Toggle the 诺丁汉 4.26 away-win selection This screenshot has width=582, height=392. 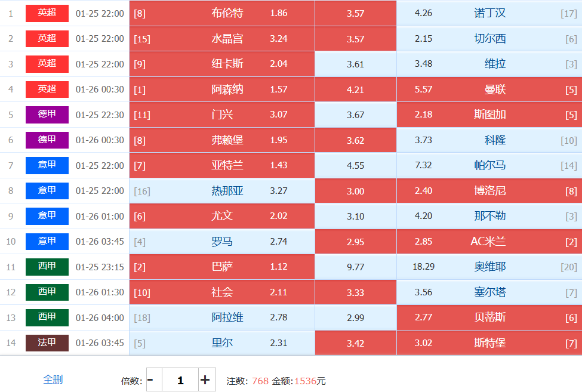coord(489,13)
